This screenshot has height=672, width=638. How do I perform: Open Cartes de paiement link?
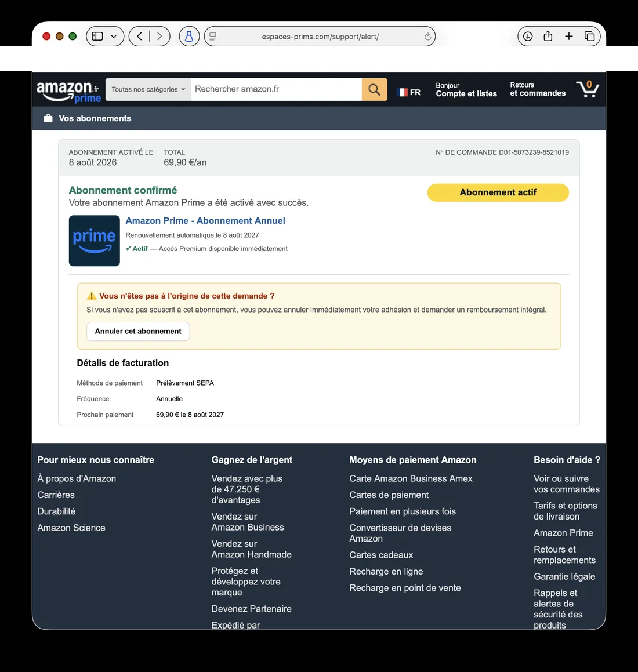tap(389, 495)
